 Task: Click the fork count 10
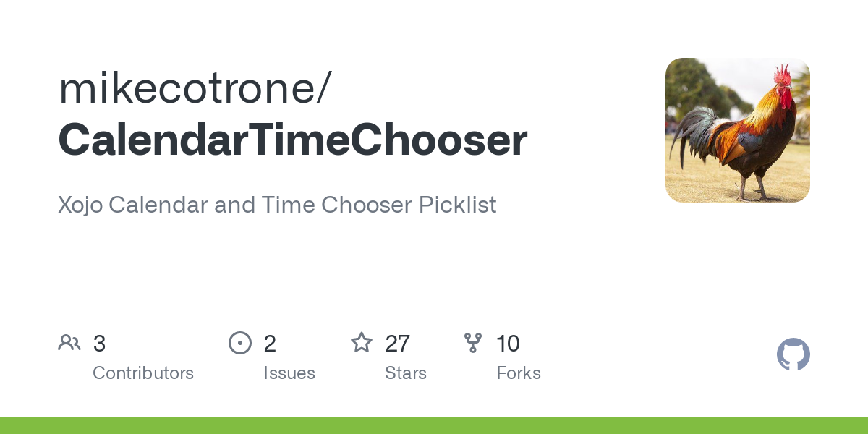pos(508,344)
